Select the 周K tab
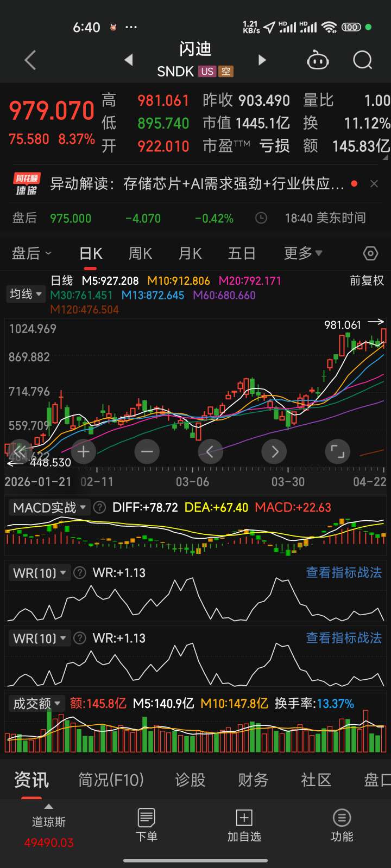The image size is (391, 868). pos(140,253)
